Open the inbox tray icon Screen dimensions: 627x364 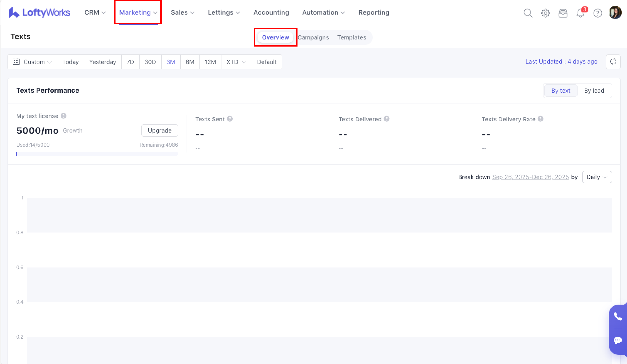(x=563, y=13)
